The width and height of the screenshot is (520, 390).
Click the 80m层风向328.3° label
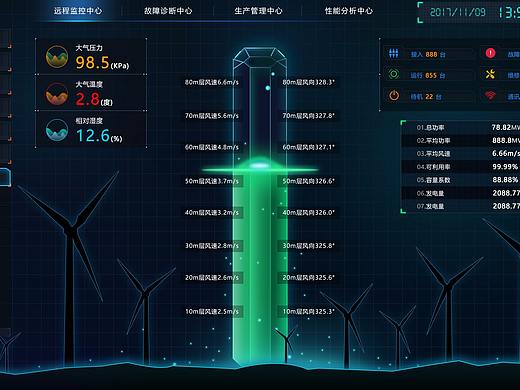coord(308,82)
